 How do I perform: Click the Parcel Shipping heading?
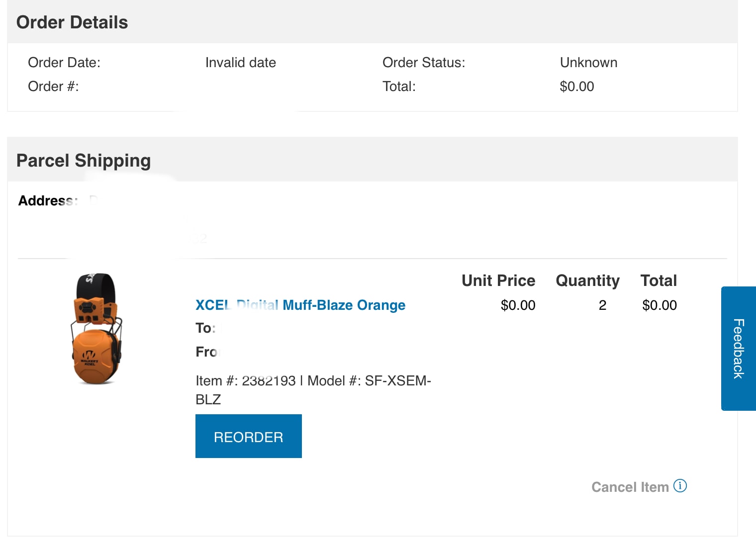pyautogui.click(x=84, y=161)
